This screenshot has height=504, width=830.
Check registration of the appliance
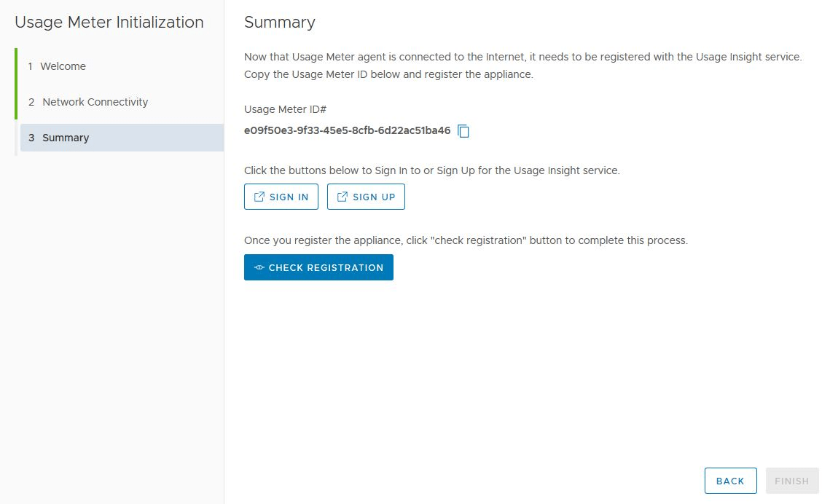coord(318,267)
